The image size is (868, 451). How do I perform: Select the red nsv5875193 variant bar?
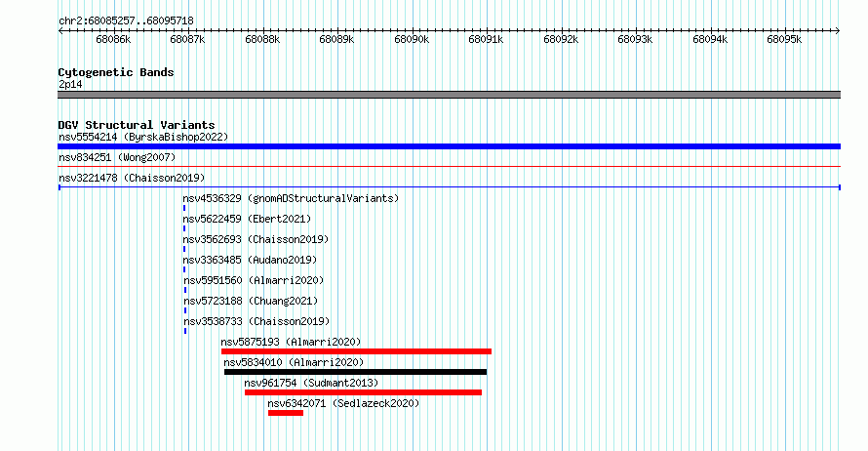click(356, 351)
